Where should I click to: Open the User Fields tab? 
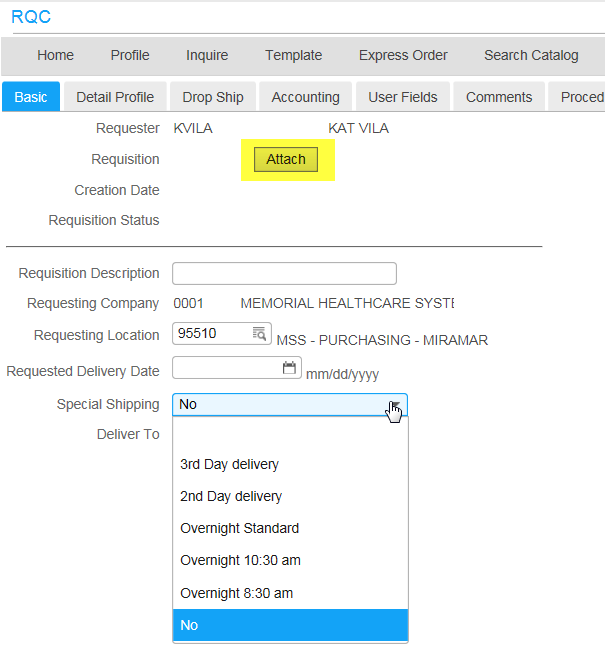coord(403,97)
